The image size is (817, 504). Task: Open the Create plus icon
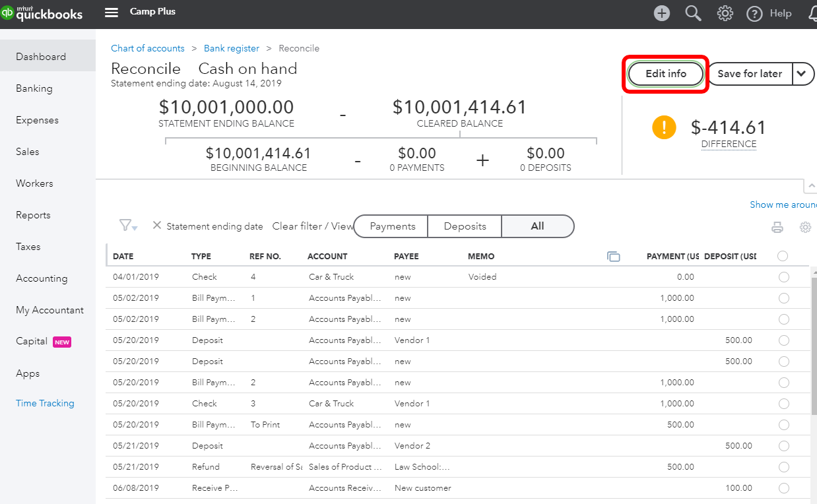click(661, 13)
